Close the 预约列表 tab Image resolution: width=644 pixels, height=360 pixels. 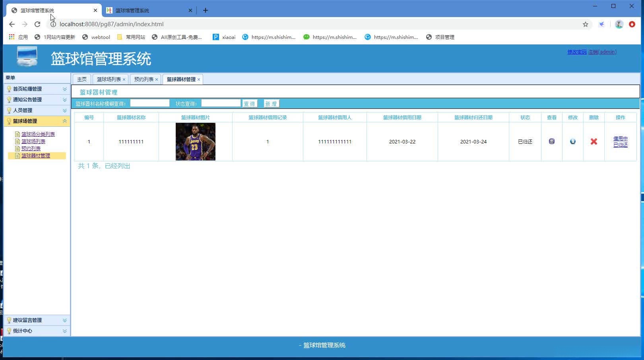[157, 79]
